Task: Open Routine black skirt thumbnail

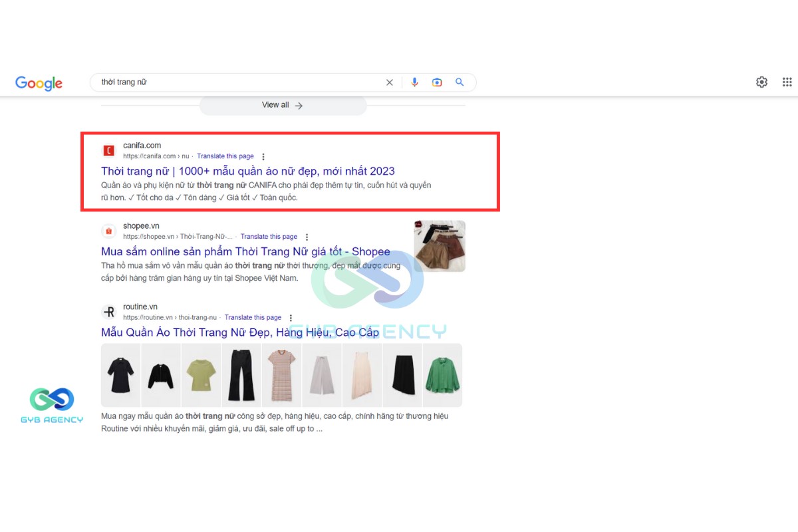Action: coord(402,375)
